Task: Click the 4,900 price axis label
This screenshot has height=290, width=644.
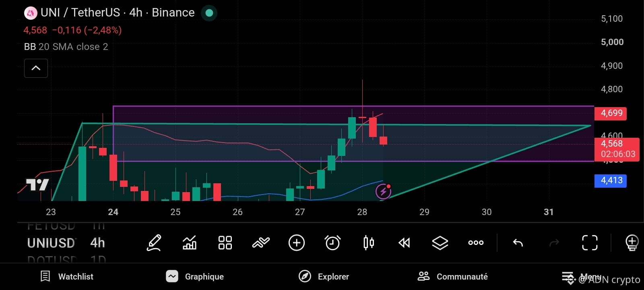Action: (x=612, y=66)
